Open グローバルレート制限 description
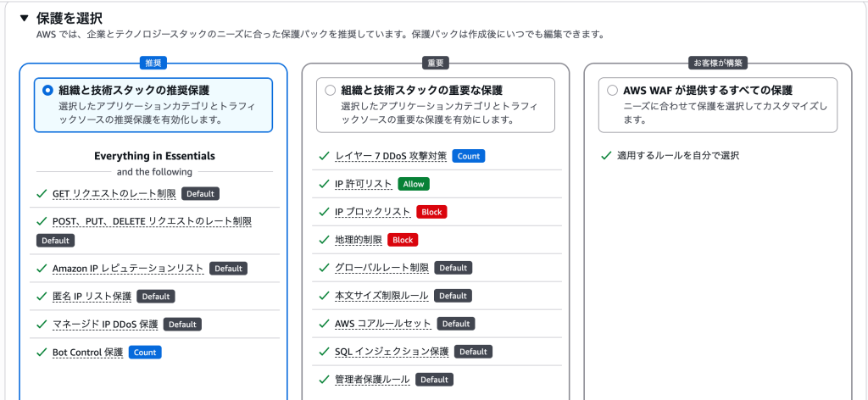The height and width of the screenshot is (400, 868). (382, 268)
